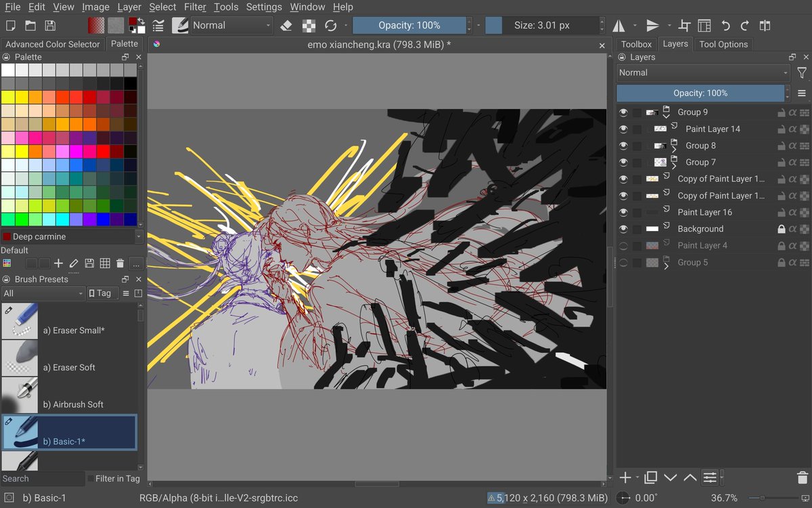Screen dimensions: 812x508
Task: Toggle visibility of Paint Layer 16
Action: pos(623,212)
